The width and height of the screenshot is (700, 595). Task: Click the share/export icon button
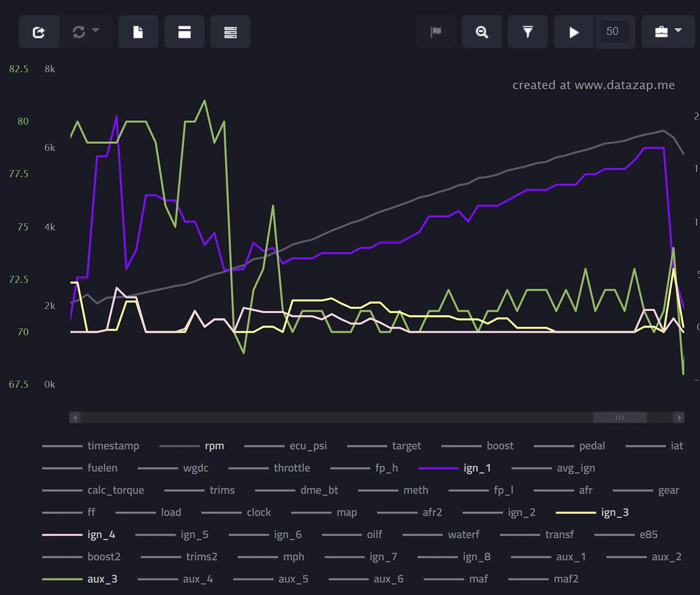coord(39,32)
